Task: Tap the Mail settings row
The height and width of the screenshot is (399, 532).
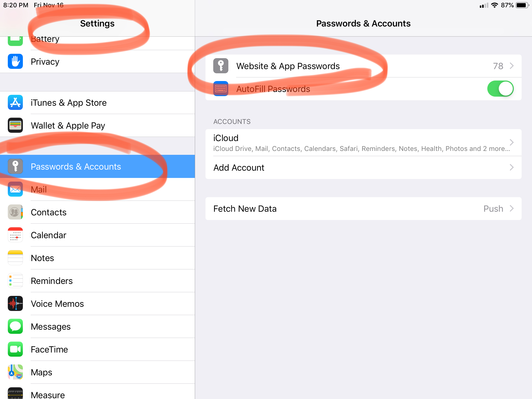Action: click(x=39, y=189)
